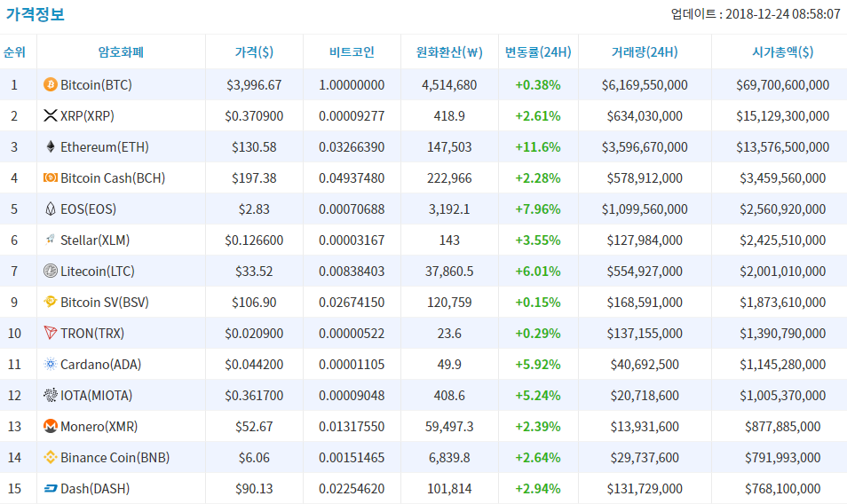Click the Ethereum diamond logo icon

coord(51,146)
